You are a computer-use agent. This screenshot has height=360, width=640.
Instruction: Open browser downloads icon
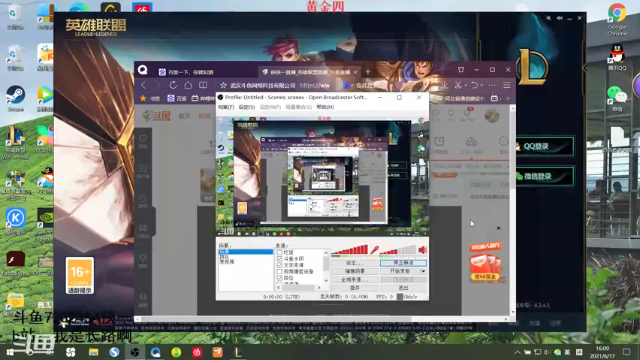(444, 85)
